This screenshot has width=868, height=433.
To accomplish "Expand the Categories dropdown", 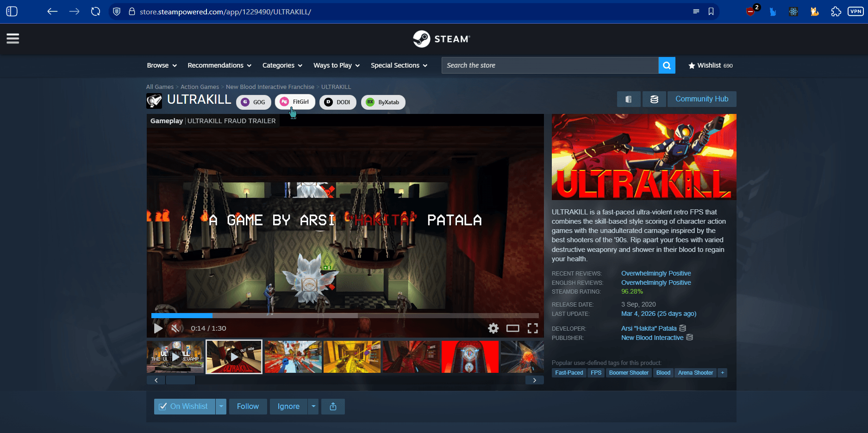I will (282, 65).
